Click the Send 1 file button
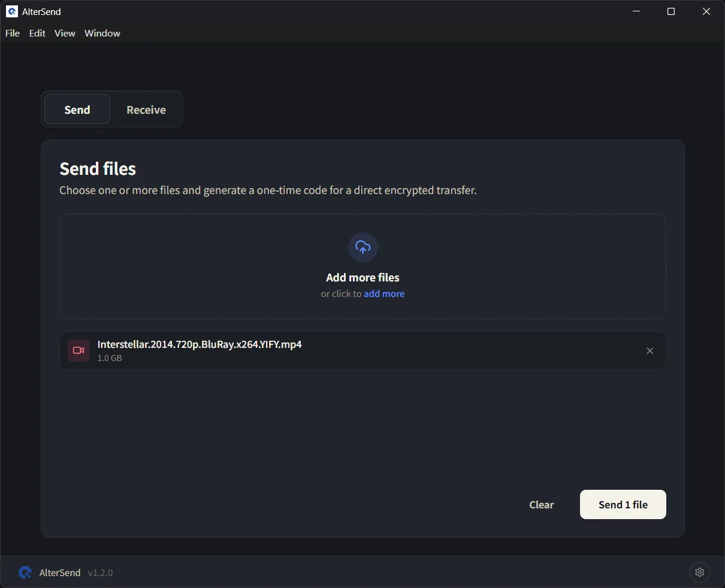 [x=623, y=504]
